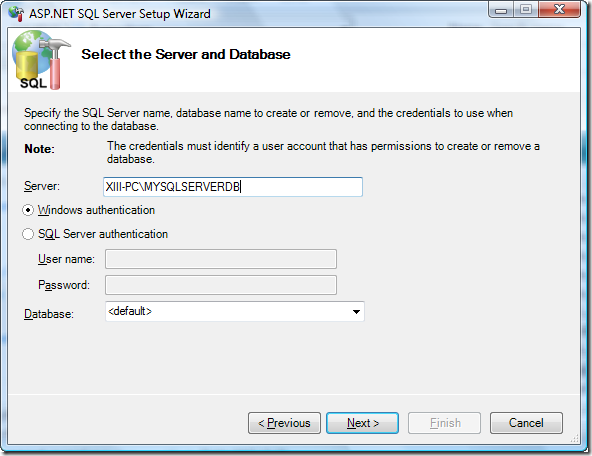
Task: Click the 'Note:' label
Action: click(x=39, y=149)
